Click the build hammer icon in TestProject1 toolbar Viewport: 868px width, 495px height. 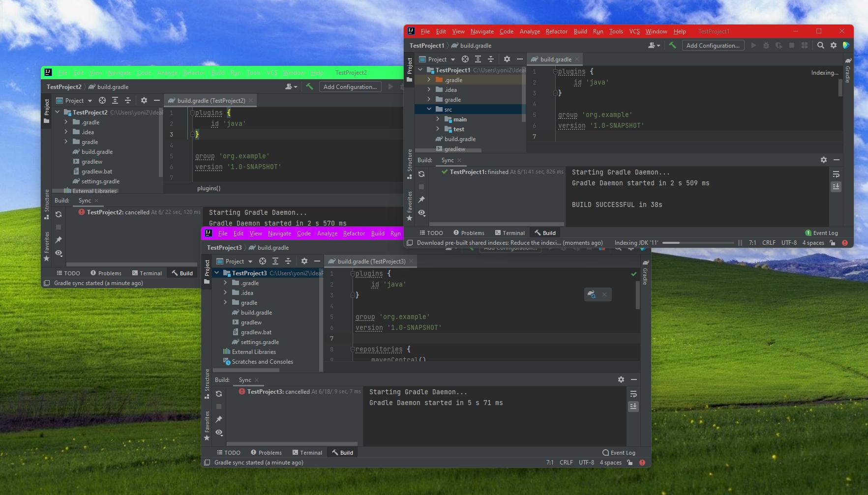pyautogui.click(x=672, y=45)
